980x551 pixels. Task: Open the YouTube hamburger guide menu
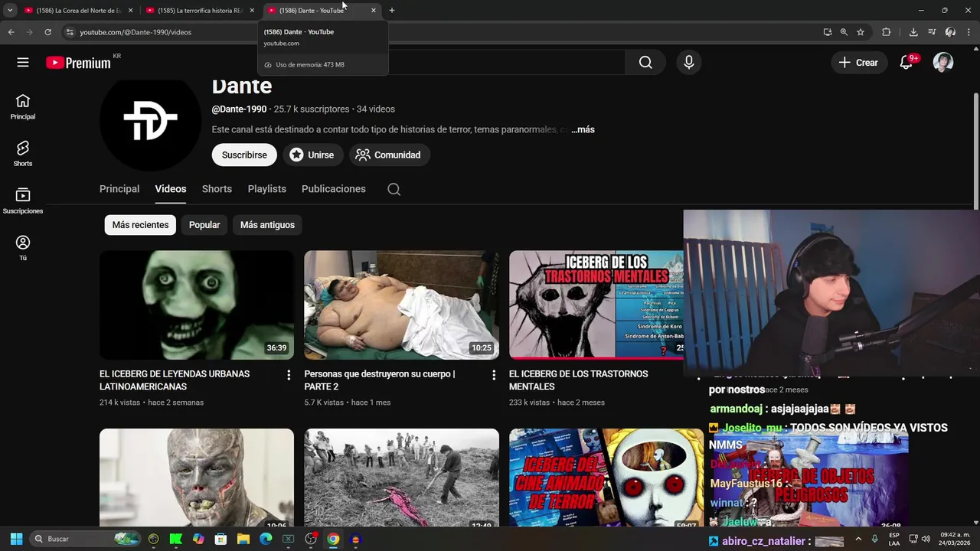point(23,63)
